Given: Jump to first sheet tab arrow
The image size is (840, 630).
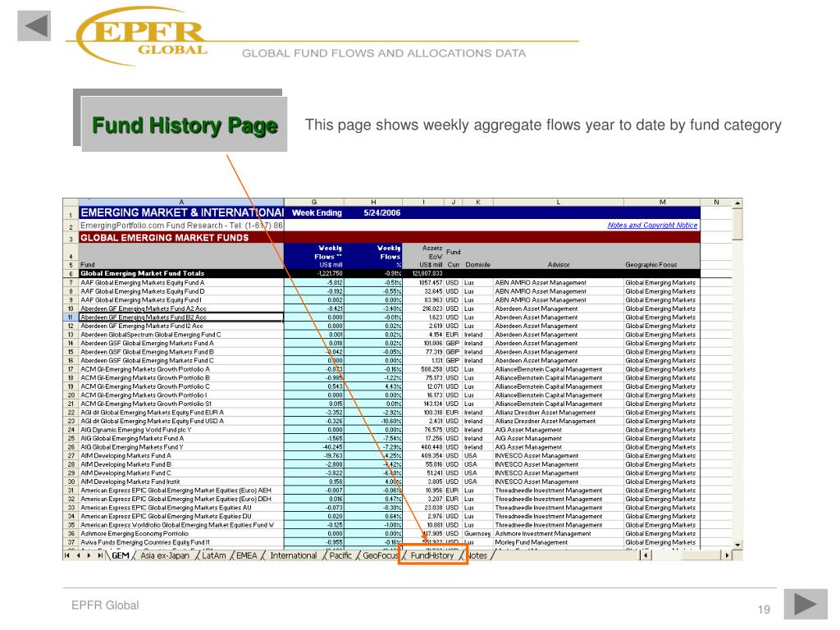Looking at the screenshot, I should (x=67, y=555).
